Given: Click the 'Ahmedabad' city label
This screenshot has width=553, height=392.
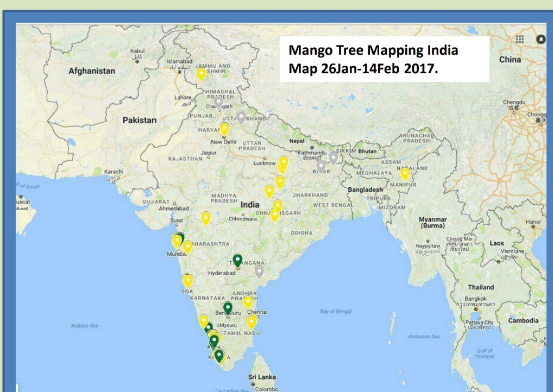Looking at the screenshot, I should [x=174, y=208].
